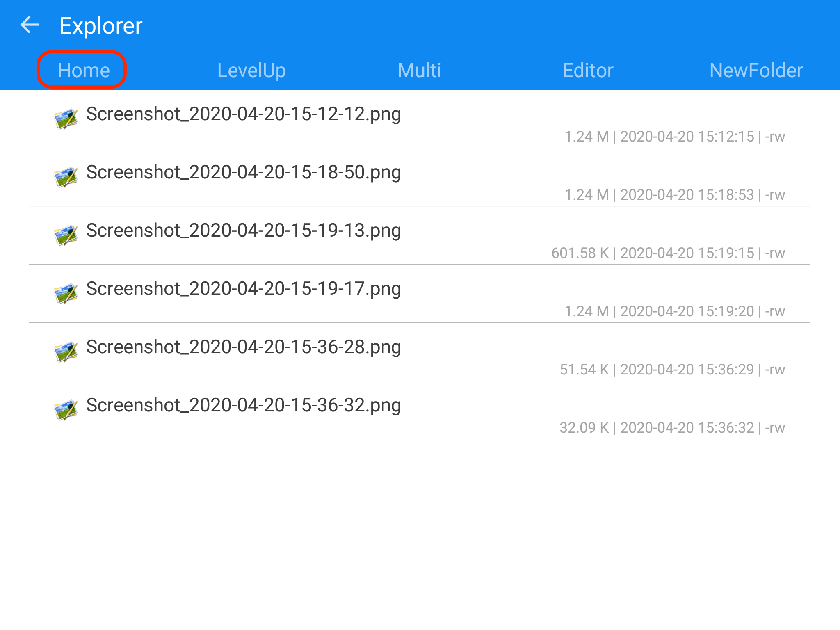Click image icon of Screenshot_2020-04-20-15-36-32.png
840x630 pixels.
[x=66, y=410]
